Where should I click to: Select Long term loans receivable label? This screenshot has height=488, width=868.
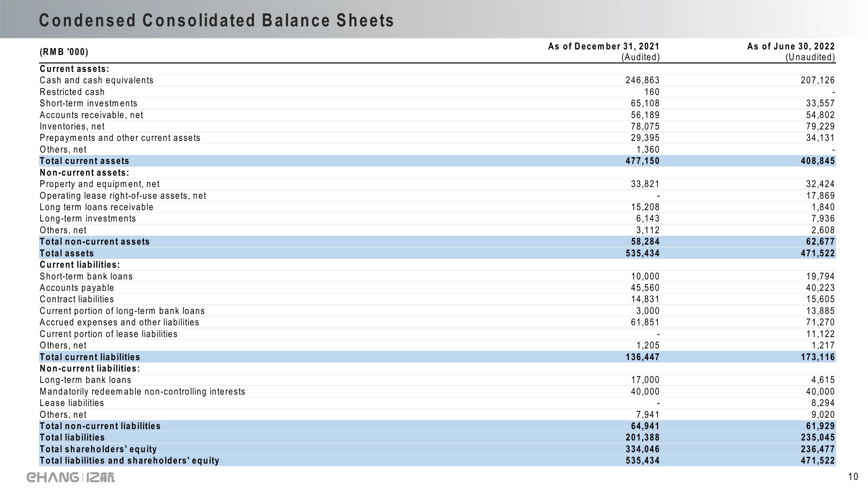tap(96, 207)
